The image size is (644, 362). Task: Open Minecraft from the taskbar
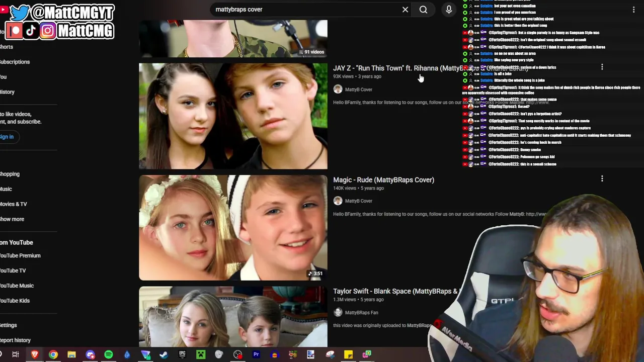tap(200, 354)
